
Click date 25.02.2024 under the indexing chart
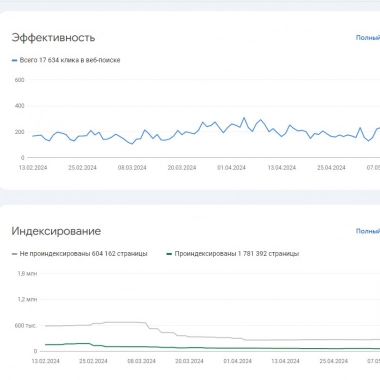click(x=93, y=361)
